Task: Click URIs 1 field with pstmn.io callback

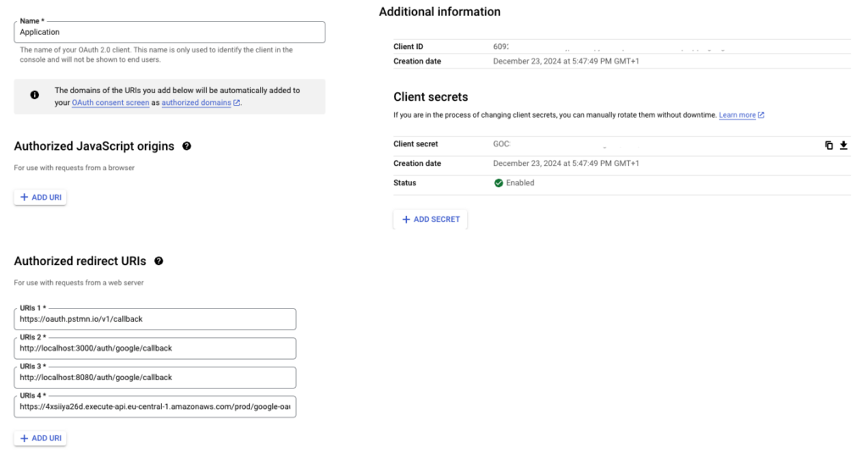Action: tap(155, 319)
